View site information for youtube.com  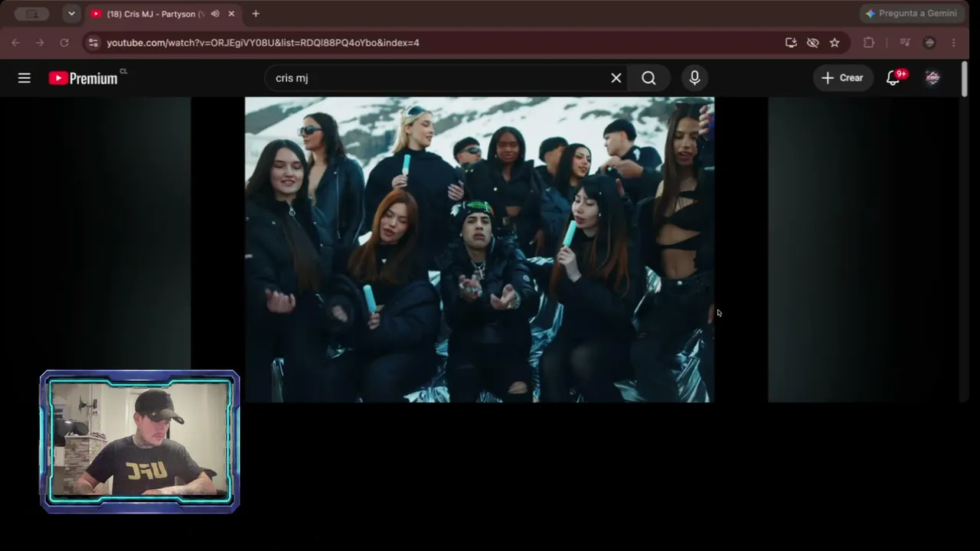click(93, 43)
